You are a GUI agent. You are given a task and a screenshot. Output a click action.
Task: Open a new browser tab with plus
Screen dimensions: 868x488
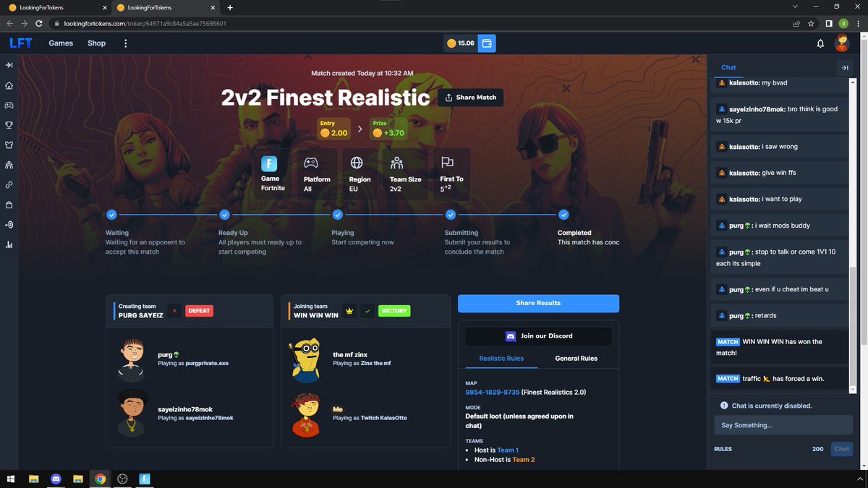[x=230, y=7]
